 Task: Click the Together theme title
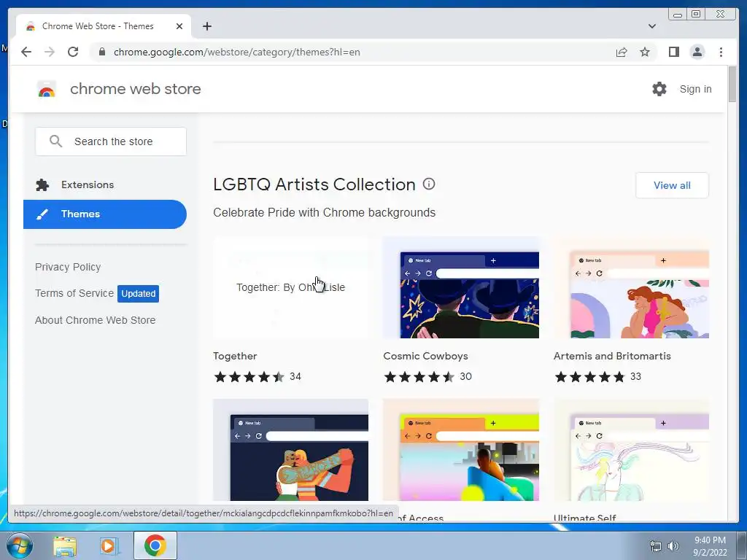(x=235, y=356)
